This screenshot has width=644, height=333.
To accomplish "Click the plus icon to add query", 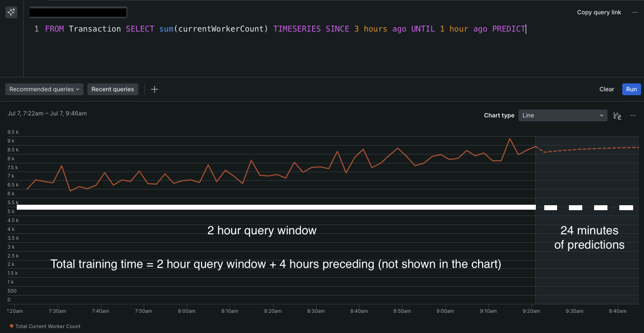I will 155,89.
